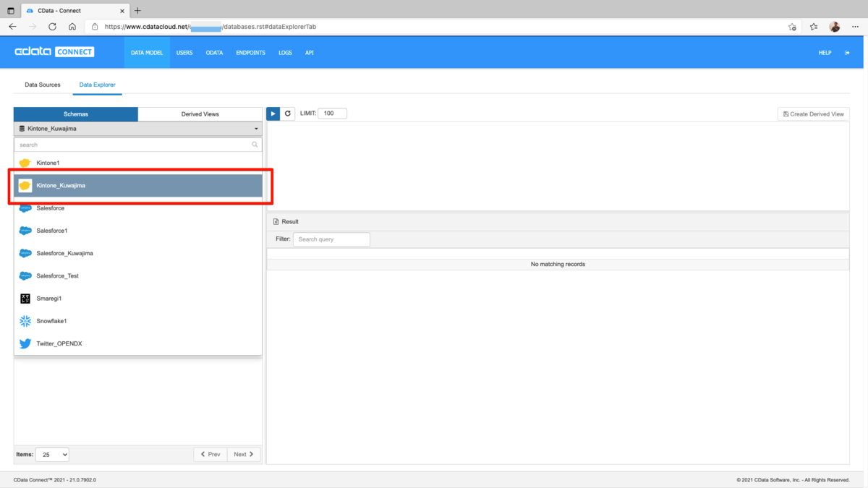Click the Twitter_OPENDX bird icon
This screenshot has height=488, width=868.
click(25, 343)
